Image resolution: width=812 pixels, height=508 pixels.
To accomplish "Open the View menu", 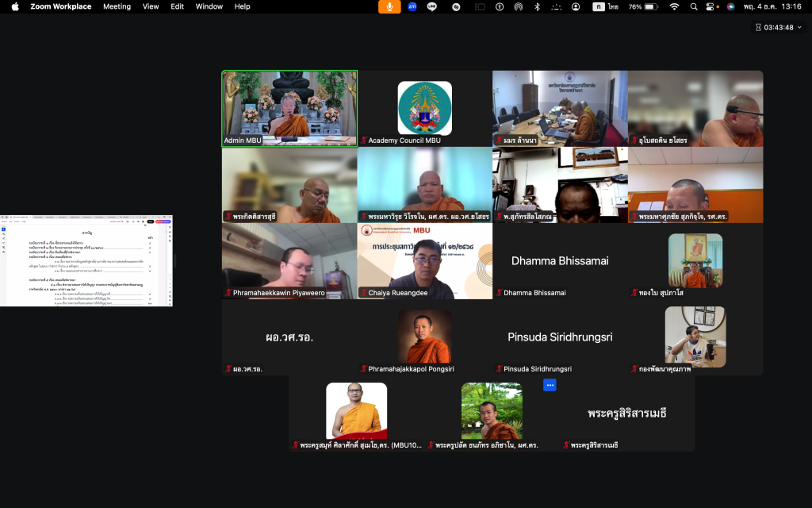I will pyautogui.click(x=151, y=6).
